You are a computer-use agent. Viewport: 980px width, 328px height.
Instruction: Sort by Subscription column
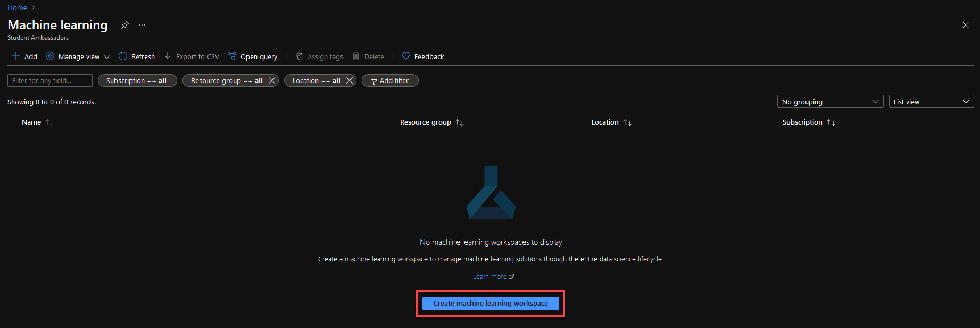coord(809,122)
